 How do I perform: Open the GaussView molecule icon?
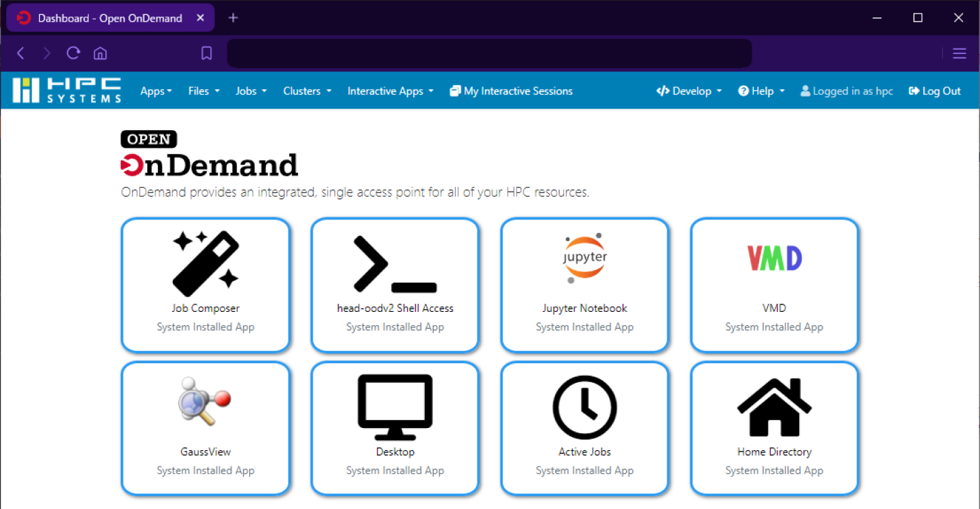click(205, 402)
